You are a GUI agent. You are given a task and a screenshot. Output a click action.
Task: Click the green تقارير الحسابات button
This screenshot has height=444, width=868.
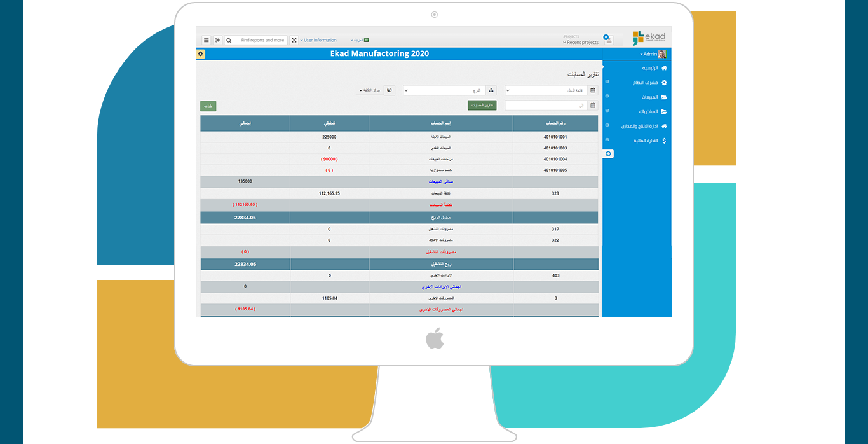click(482, 105)
